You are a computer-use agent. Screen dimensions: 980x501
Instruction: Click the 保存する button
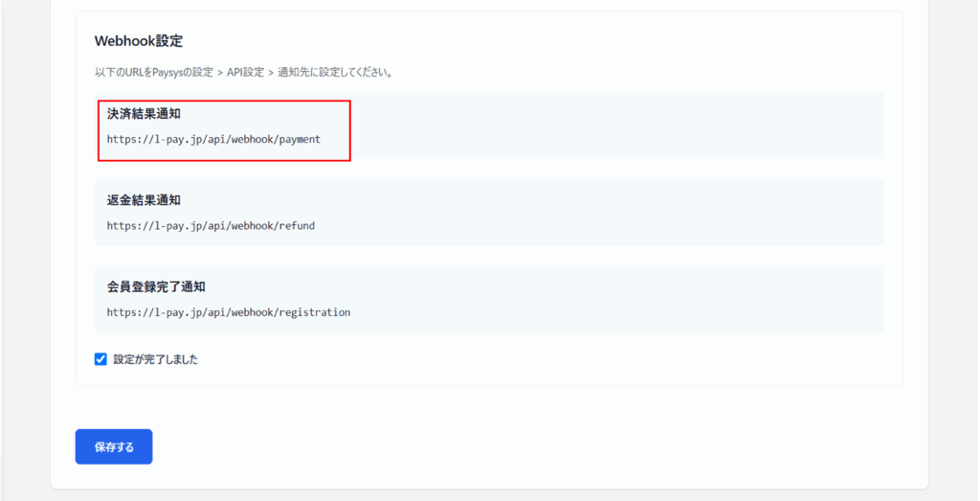pyautogui.click(x=114, y=446)
